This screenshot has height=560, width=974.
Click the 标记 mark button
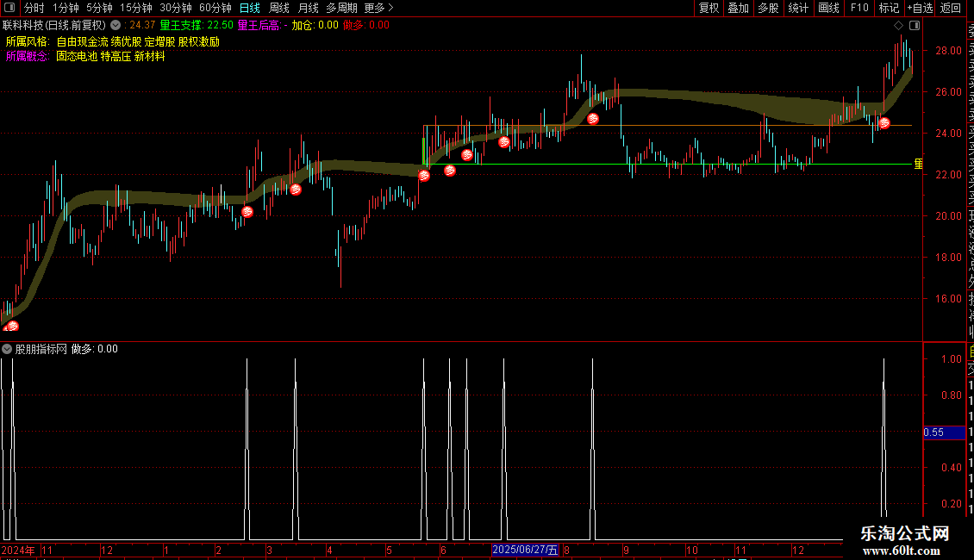click(x=889, y=8)
